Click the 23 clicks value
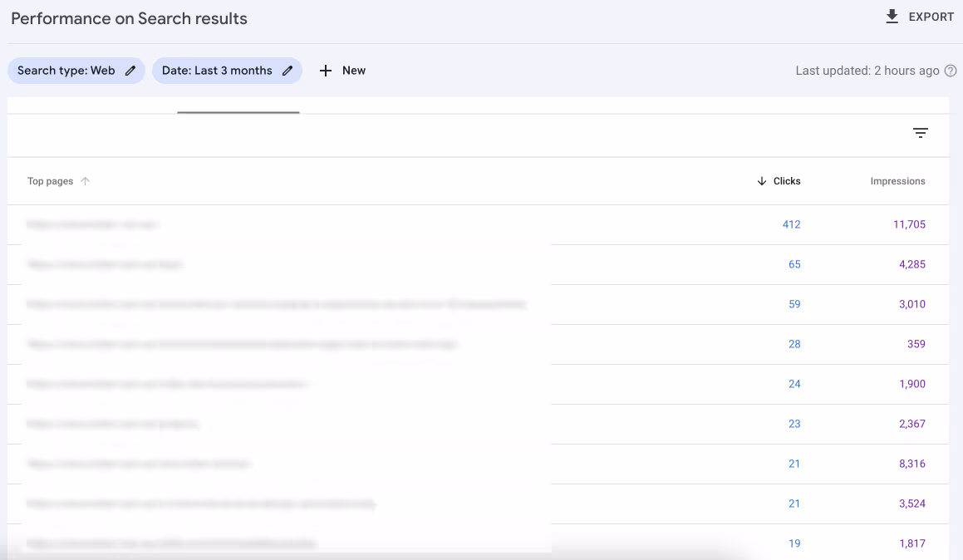This screenshot has width=963, height=560. pyautogui.click(x=794, y=425)
